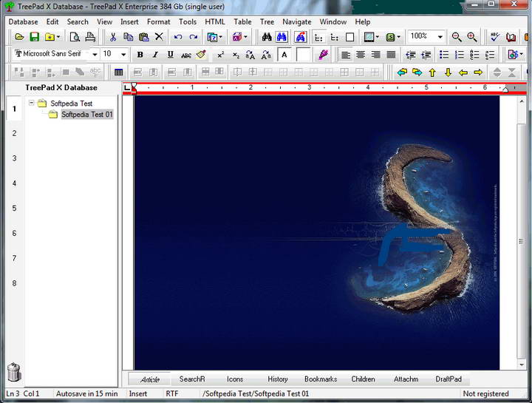Open the Database menu
This screenshot has height=403, width=532.
point(24,21)
